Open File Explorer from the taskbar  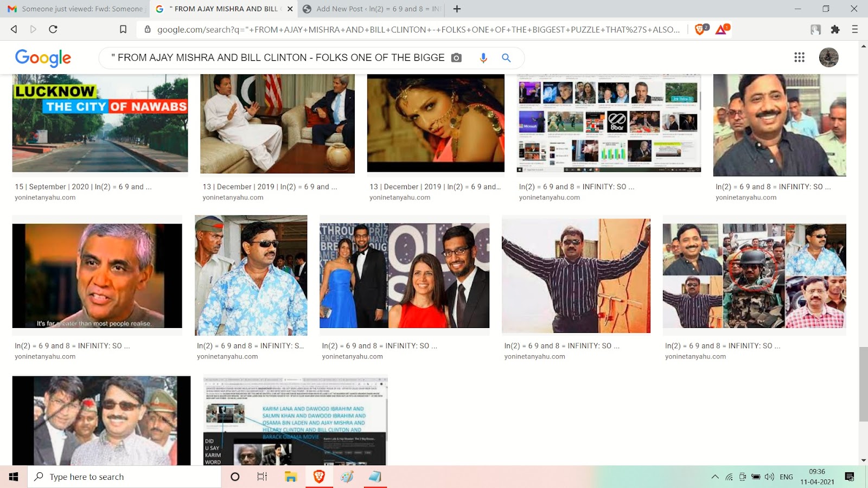291,477
